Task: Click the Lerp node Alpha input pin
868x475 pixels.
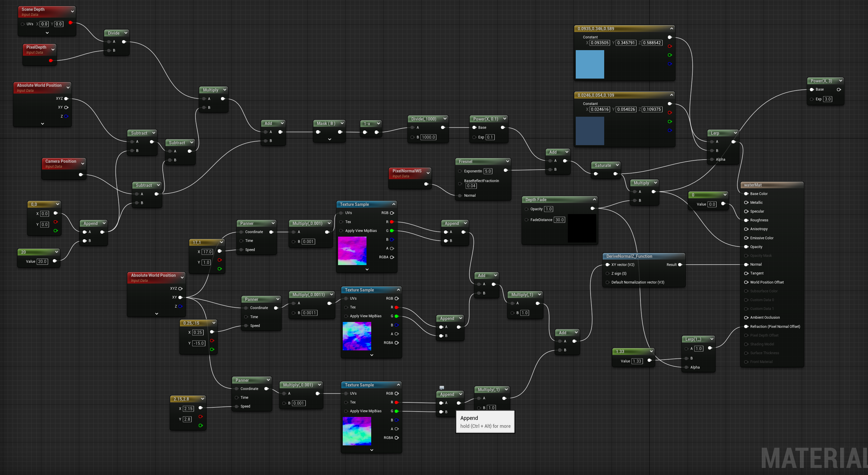Action: click(x=712, y=160)
